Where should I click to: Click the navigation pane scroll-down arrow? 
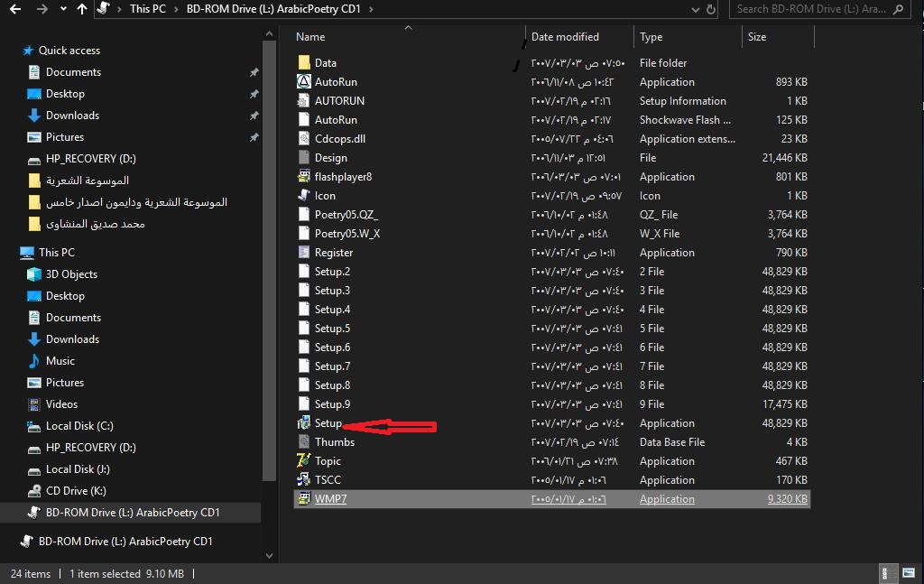(x=269, y=556)
